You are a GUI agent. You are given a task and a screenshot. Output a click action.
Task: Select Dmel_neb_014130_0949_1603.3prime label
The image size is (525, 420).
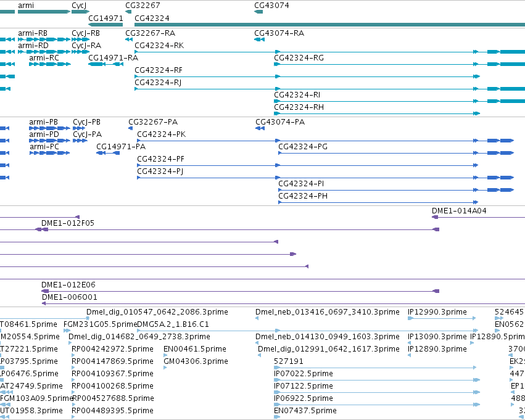tap(328, 337)
